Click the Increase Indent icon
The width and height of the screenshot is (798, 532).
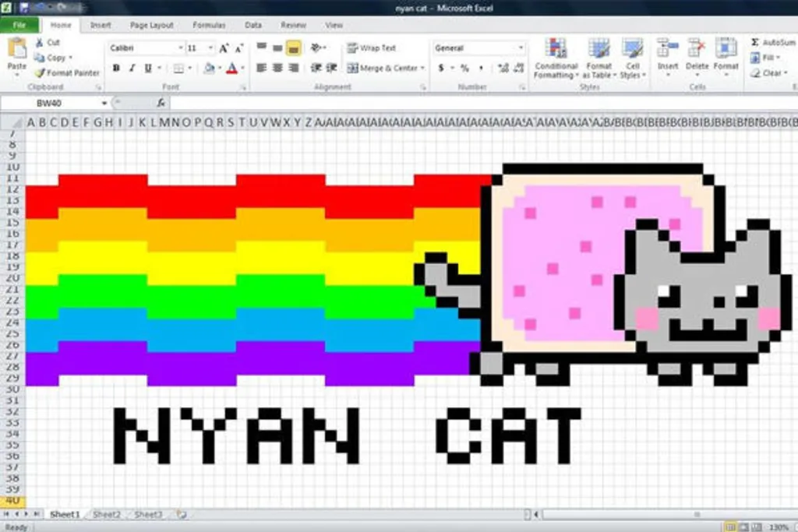pyautogui.click(x=332, y=68)
